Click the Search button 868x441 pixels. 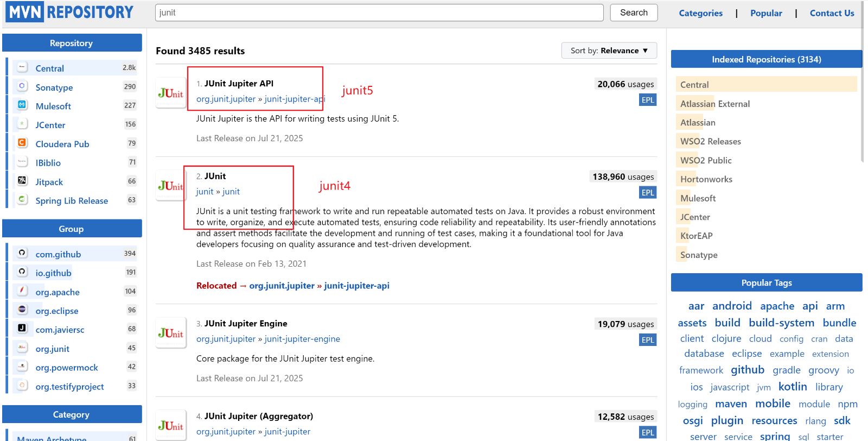tap(634, 12)
